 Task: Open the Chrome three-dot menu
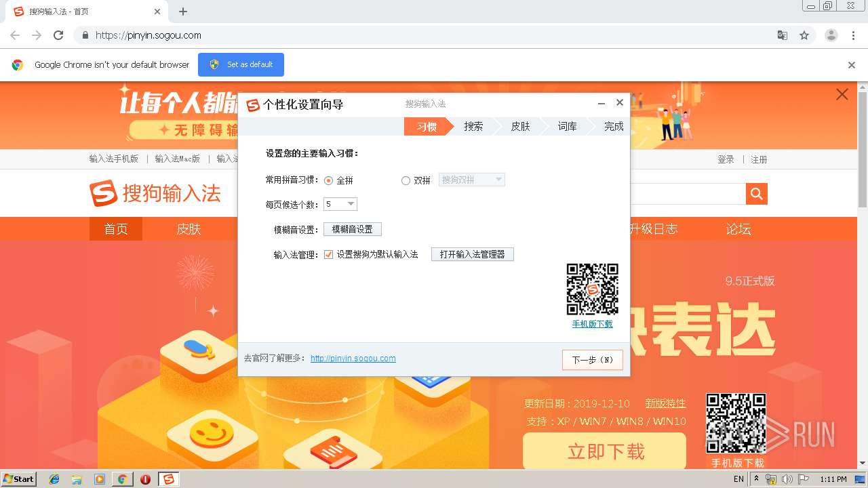(x=853, y=35)
